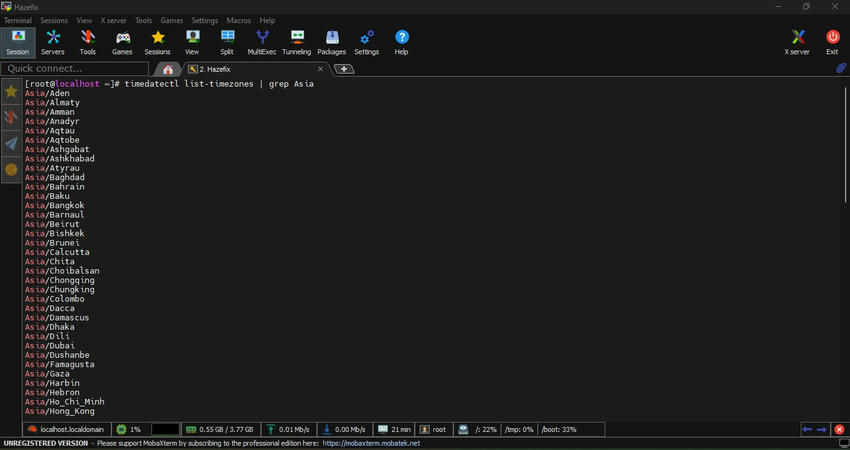Click the Asia/Bangkok line
The height and width of the screenshot is (450, 850).
click(x=55, y=205)
